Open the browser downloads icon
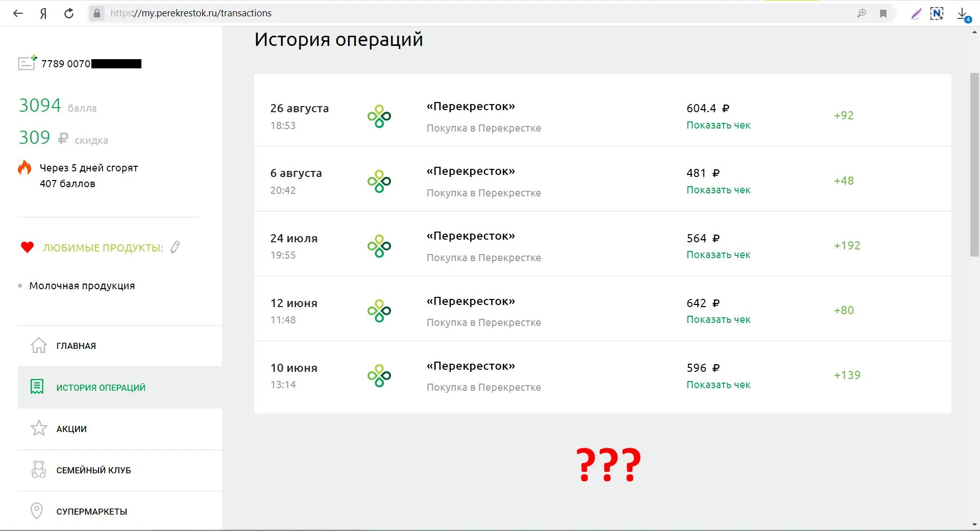980x531 pixels. click(963, 14)
